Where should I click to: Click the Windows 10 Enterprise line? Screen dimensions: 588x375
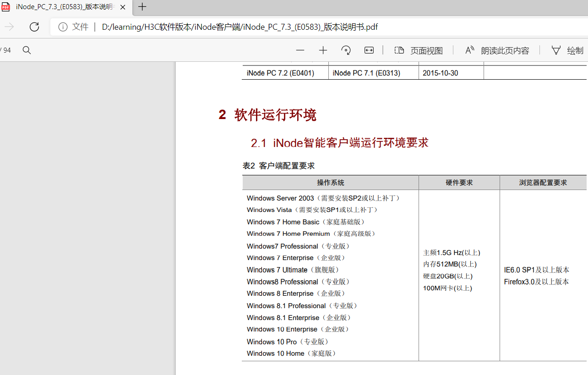click(299, 329)
